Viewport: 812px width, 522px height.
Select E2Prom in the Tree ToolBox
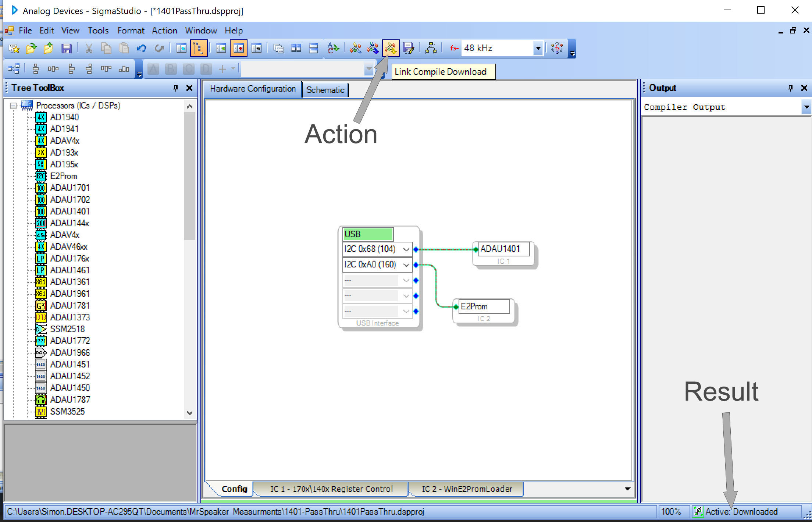tap(64, 176)
